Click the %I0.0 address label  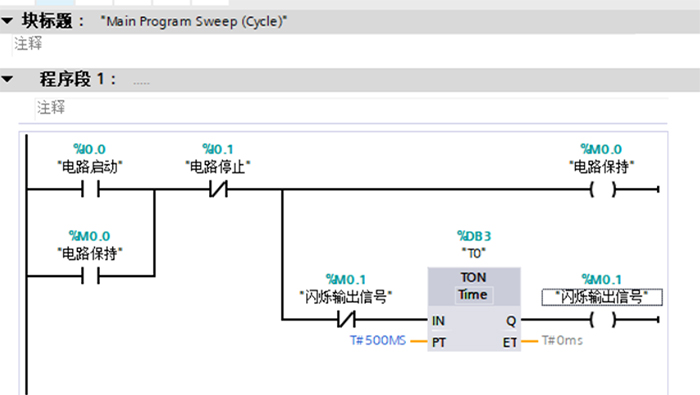(x=89, y=149)
